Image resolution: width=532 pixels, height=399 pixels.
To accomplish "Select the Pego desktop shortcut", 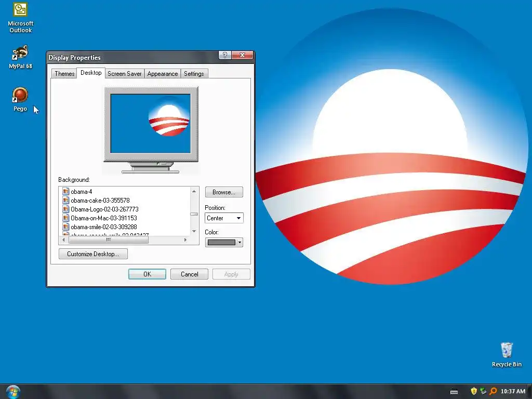I will pos(20,99).
